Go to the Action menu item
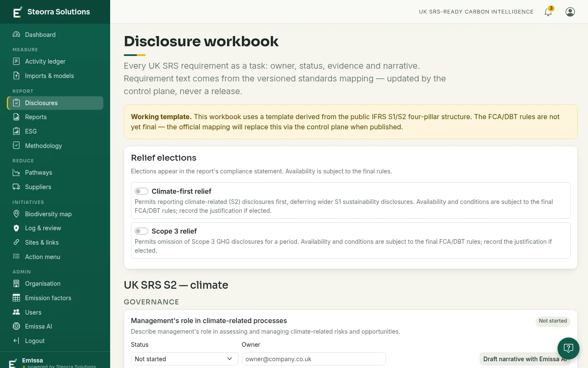Viewport: 588px width, 368px height. tap(55, 257)
